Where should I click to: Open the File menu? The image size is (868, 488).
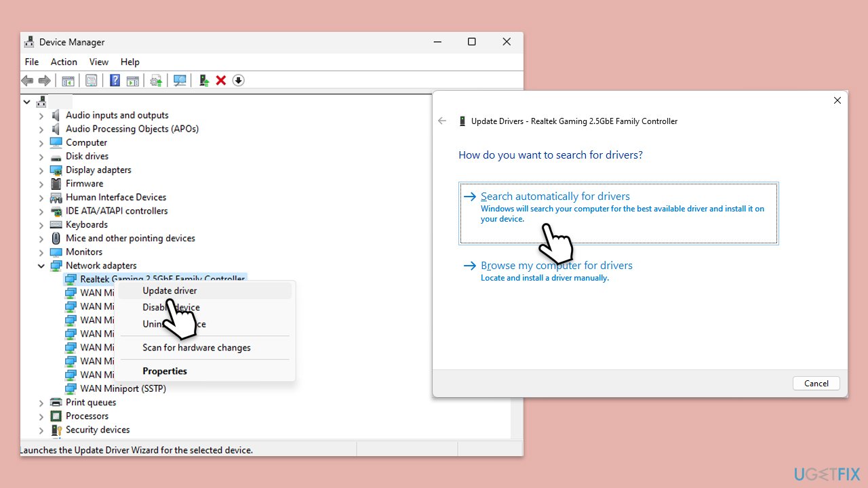click(32, 62)
